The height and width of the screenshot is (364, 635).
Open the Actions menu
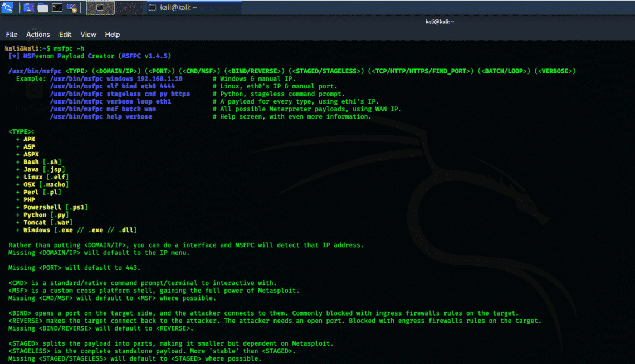[38, 34]
